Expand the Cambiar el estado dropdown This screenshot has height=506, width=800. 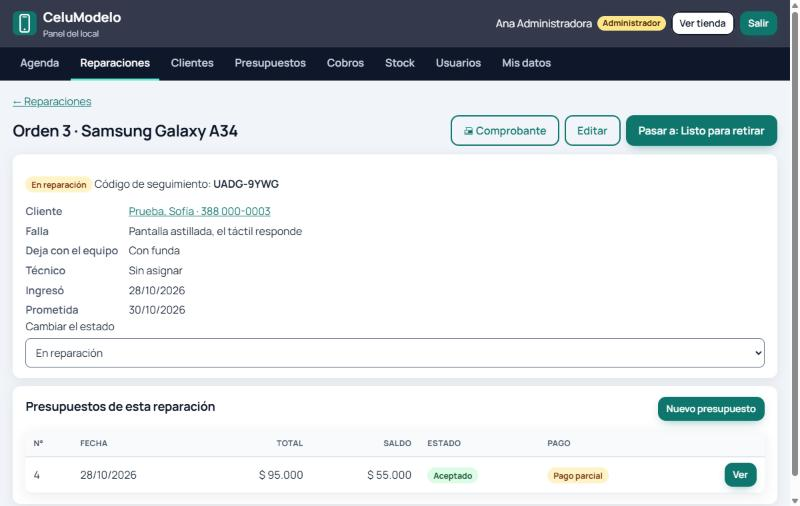point(394,353)
